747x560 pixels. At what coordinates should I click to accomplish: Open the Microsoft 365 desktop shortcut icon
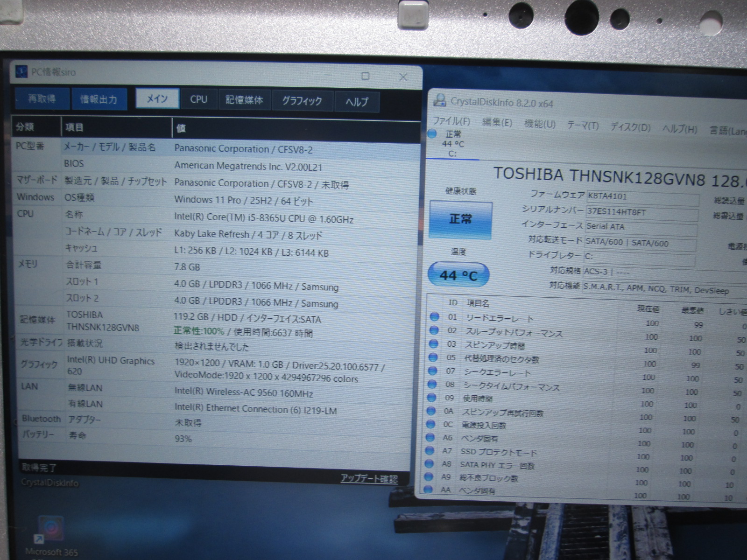pyautogui.click(x=51, y=530)
